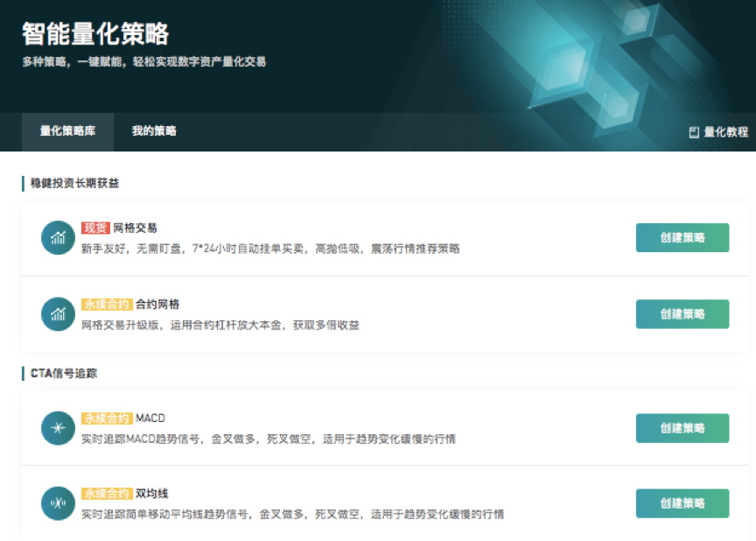Click the 合约网格 strategy chart icon

click(x=58, y=314)
